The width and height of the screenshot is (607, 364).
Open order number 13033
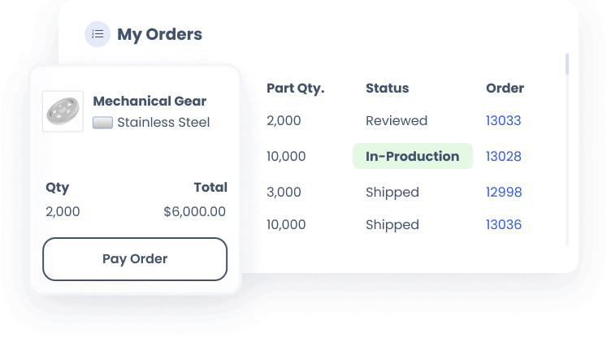tap(503, 121)
